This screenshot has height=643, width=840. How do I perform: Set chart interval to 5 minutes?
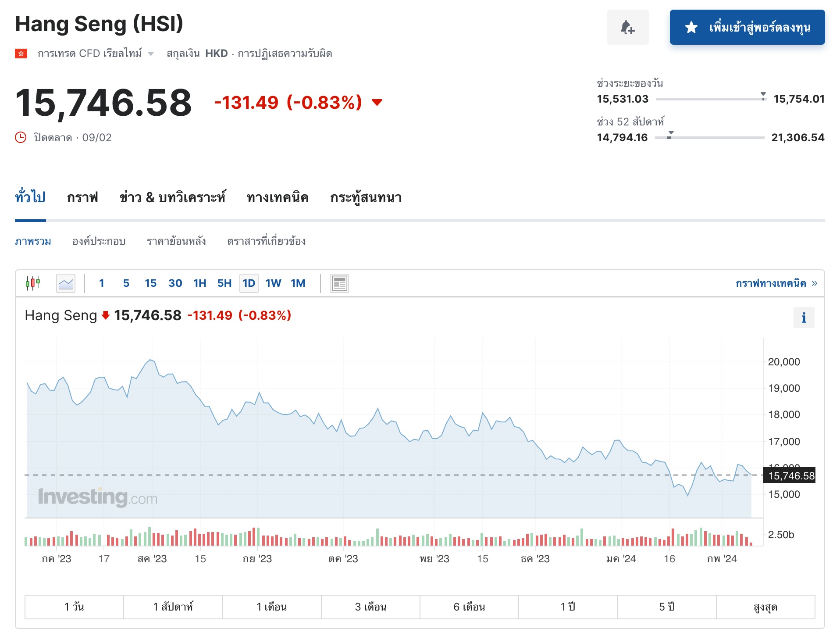126,283
